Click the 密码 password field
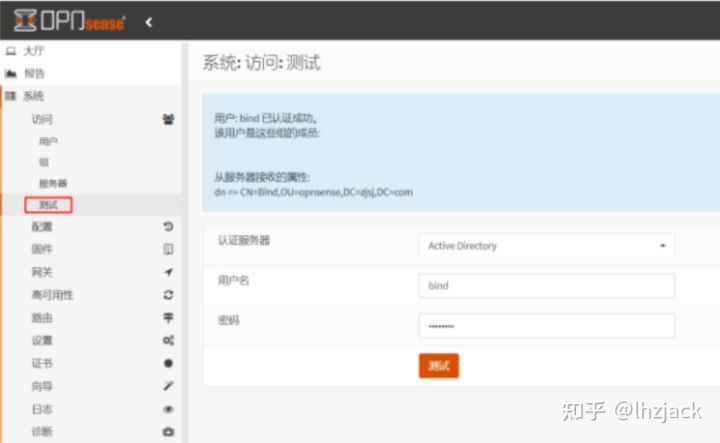This screenshot has width=720, height=443. 546,326
